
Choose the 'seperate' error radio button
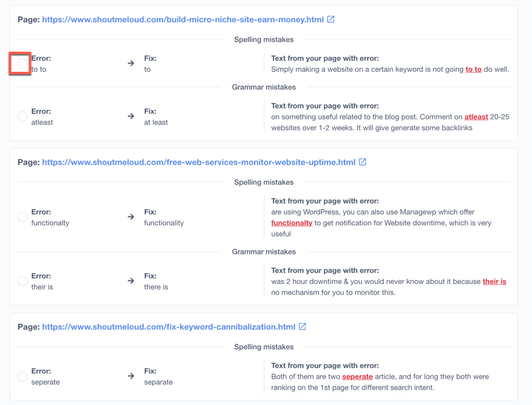[x=22, y=376]
